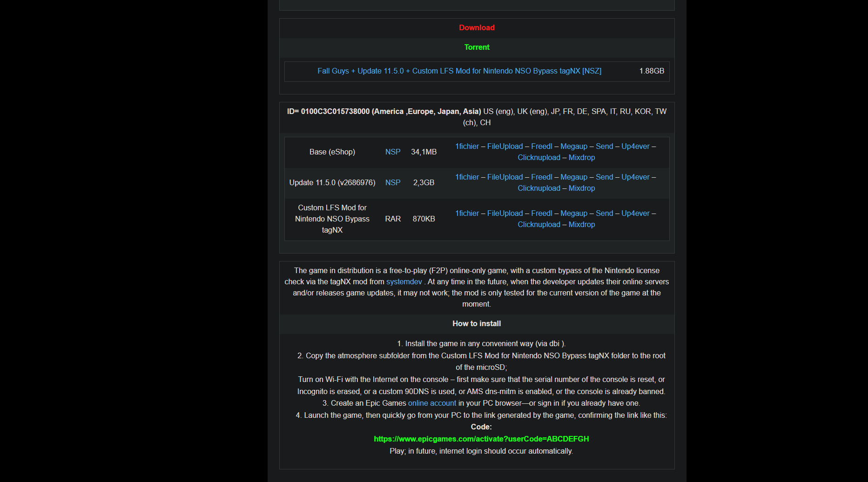The width and height of the screenshot is (868, 482).
Task: Click Send link in Update 11.5.0 row
Action: click(605, 177)
